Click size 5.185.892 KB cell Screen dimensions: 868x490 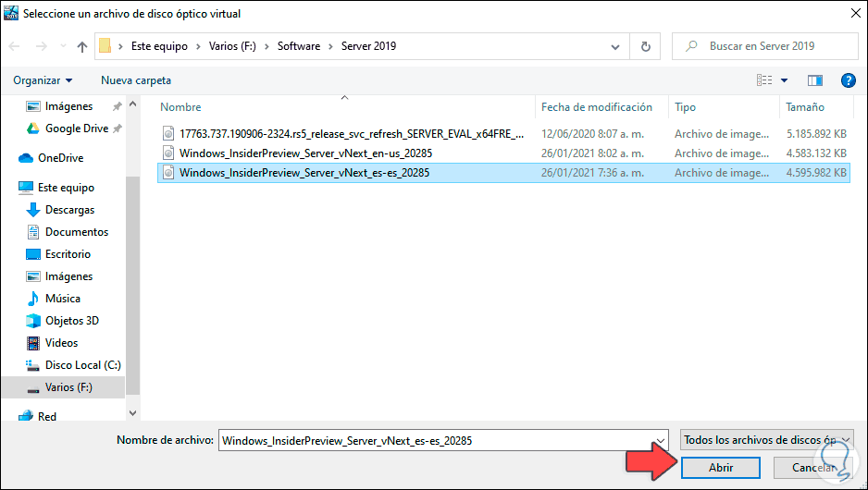coord(816,134)
